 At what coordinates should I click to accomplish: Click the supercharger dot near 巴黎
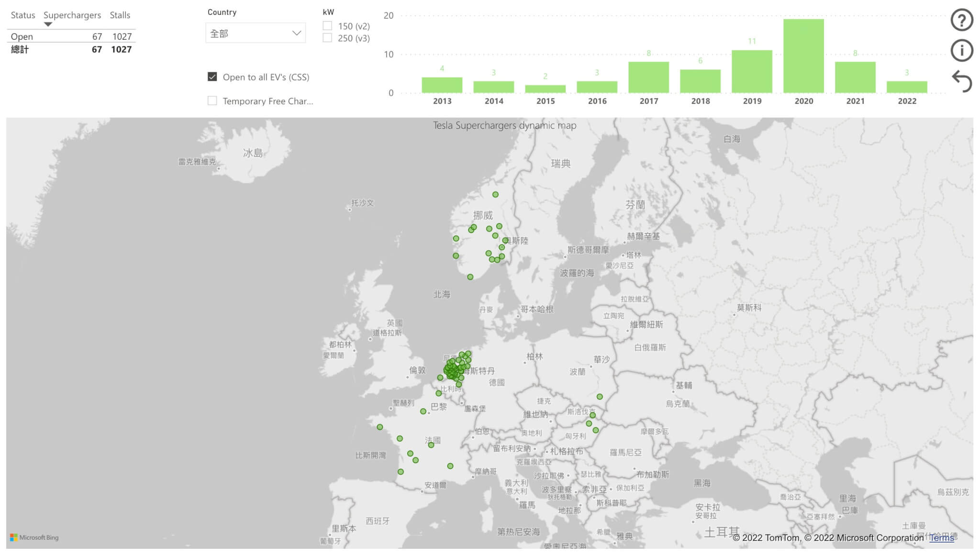pyautogui.click(x=423, y=411)
